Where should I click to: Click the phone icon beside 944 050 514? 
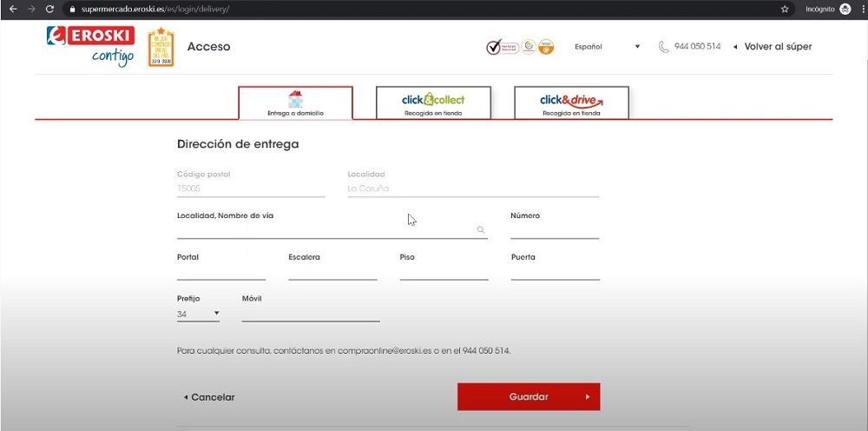(664, 47)
